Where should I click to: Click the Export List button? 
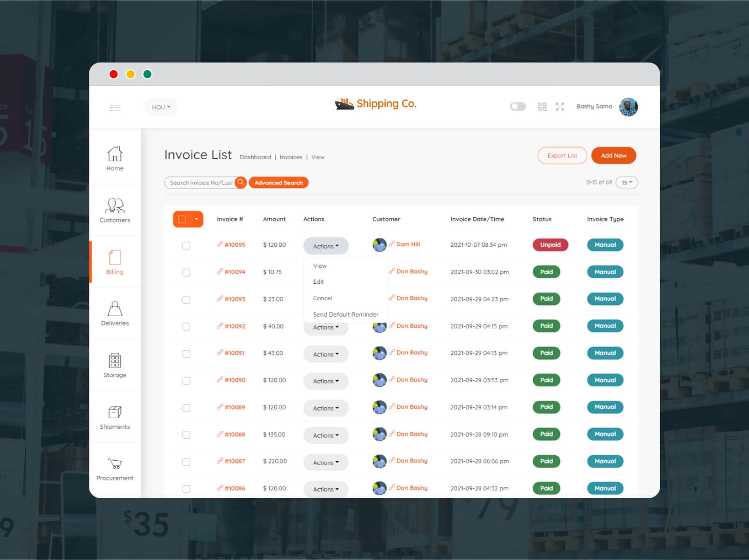coord(562,155)
